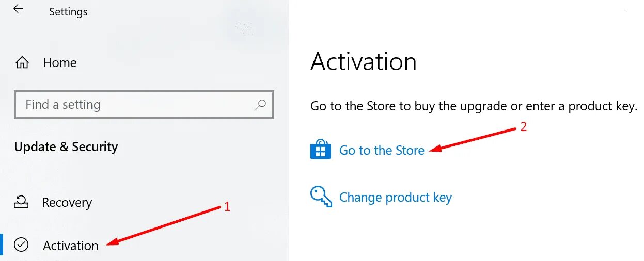
Task: Click the Home house icon
Action: (22, 63)
